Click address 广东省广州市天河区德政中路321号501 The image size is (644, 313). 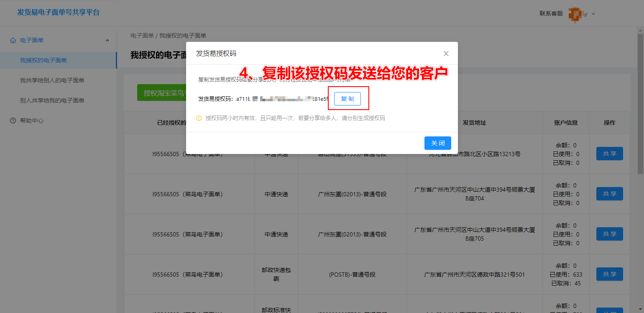click(474, 275)
